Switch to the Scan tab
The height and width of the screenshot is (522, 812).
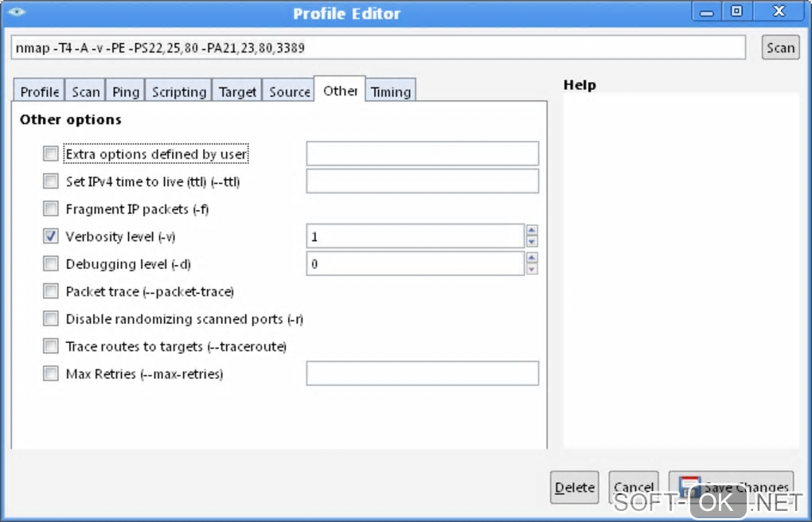85,92
